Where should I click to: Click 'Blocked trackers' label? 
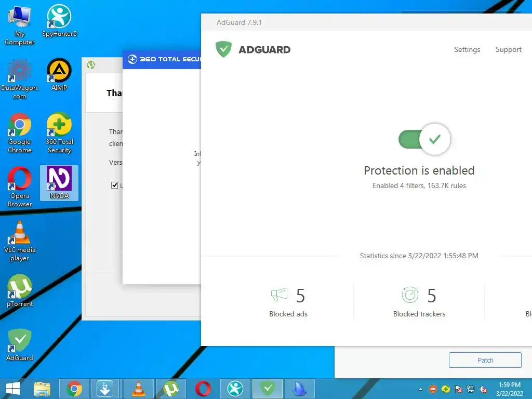click(x=419, y=314)
